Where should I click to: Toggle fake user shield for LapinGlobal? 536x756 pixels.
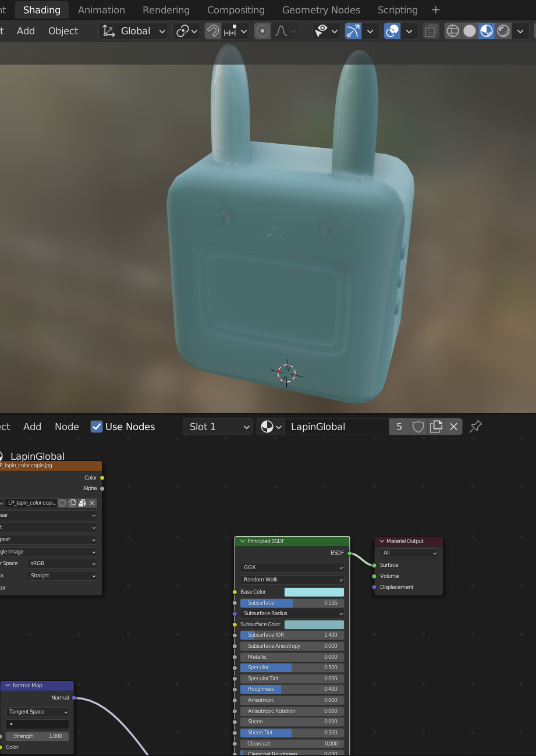point(418,427)
